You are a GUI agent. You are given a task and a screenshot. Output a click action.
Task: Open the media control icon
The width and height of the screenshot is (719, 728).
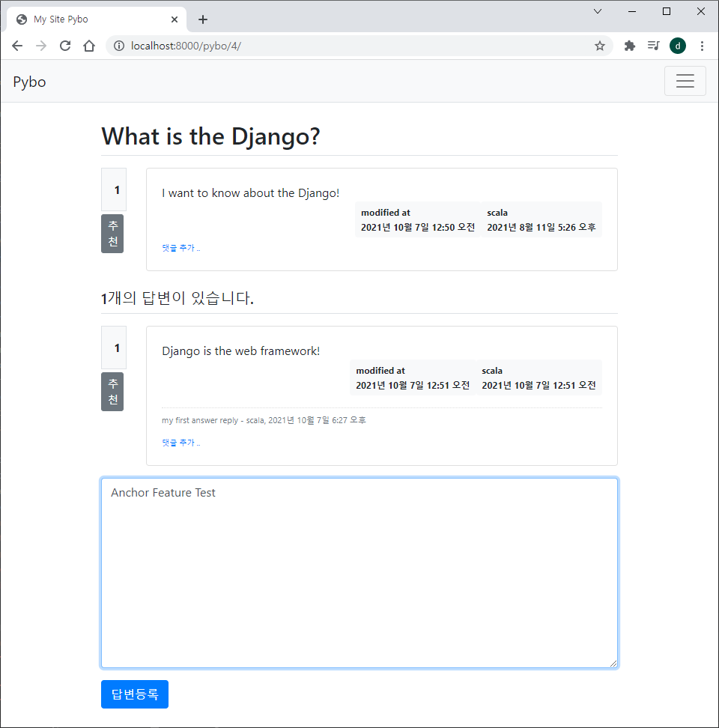pyautogui.click(x=654, y=46)
